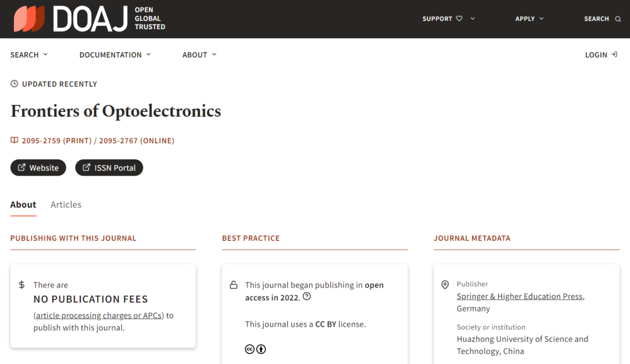Expand the Apply dropdown menu
Viewport: 630px width, 364px height.
pyautogui.click(x=529, y=19)
